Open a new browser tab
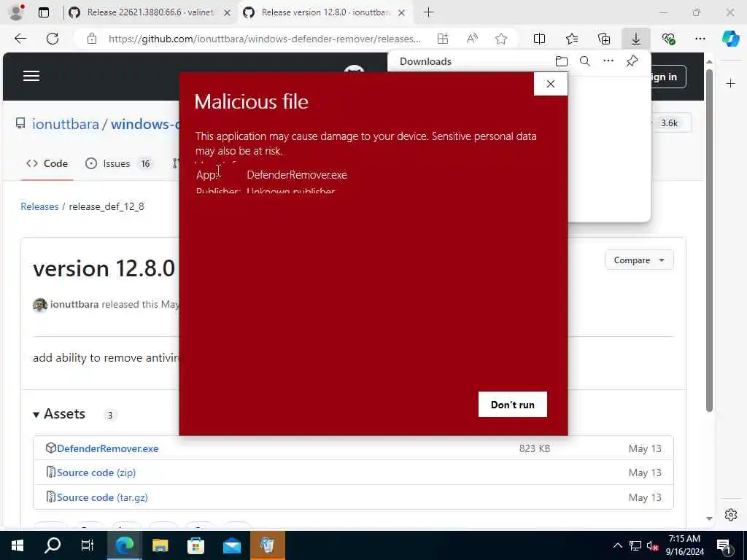 [428, 12]
